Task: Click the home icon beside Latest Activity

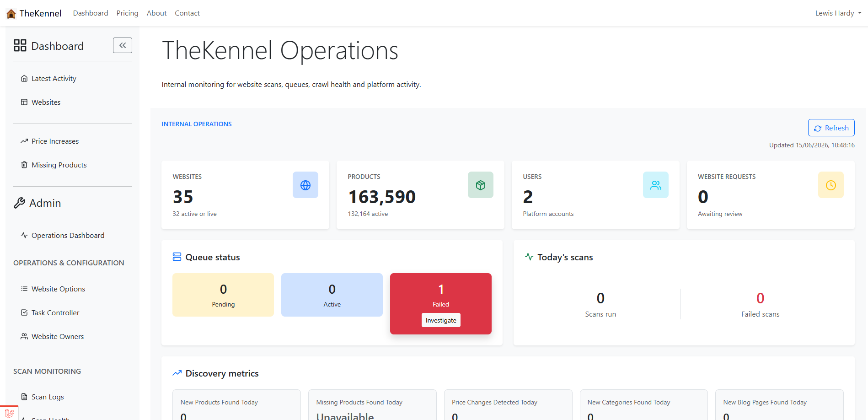Action: click(24, 79)
